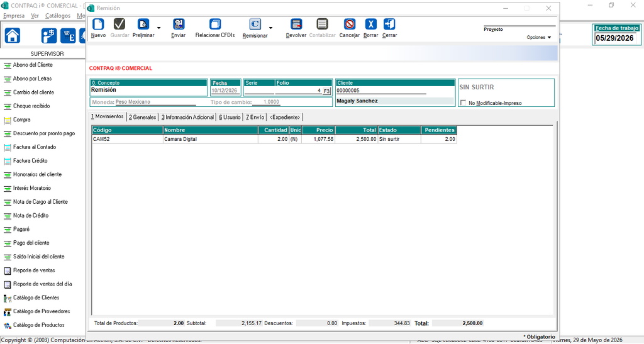The height and width of the screenshot is (344, 644).
Task: Open Factura al Contado in sidebar
Action: [35, 147]
